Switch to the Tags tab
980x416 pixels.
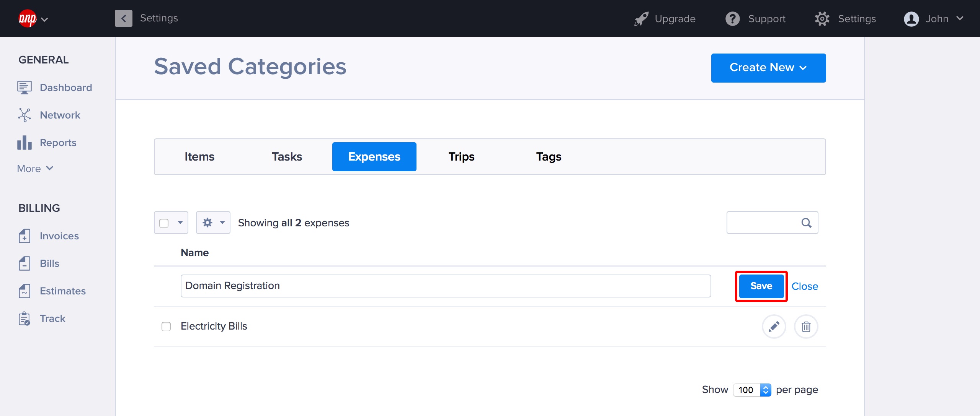click(549, 157)
